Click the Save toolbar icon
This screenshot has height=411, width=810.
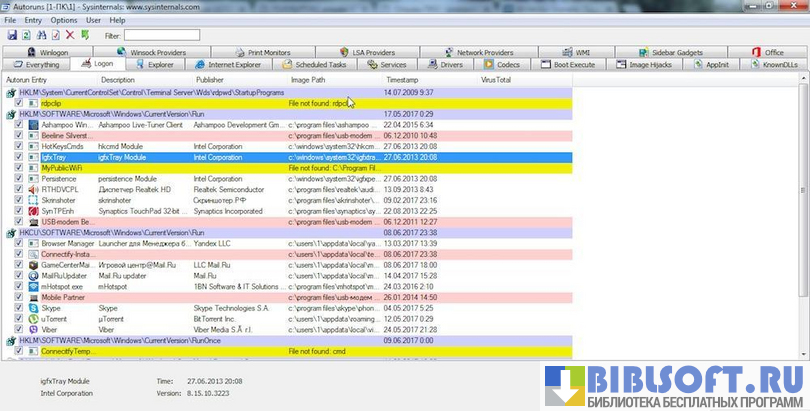(x=11, y=35)
